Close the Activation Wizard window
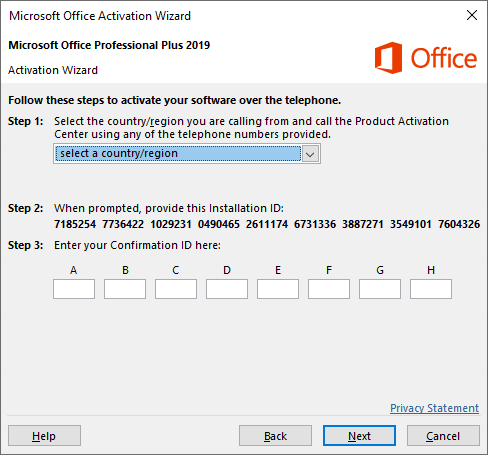Screen dimensions: 488x455 point(472,15)
